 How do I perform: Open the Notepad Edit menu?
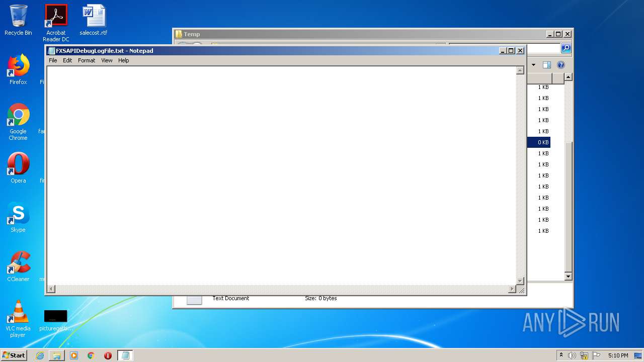pos(67,60)
